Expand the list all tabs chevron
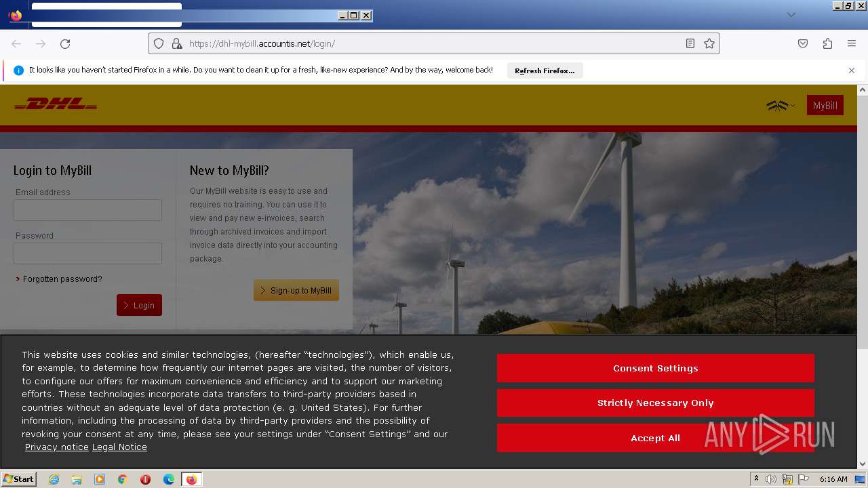This screenshot has height=488, width=868. click(x=791, y=15)
